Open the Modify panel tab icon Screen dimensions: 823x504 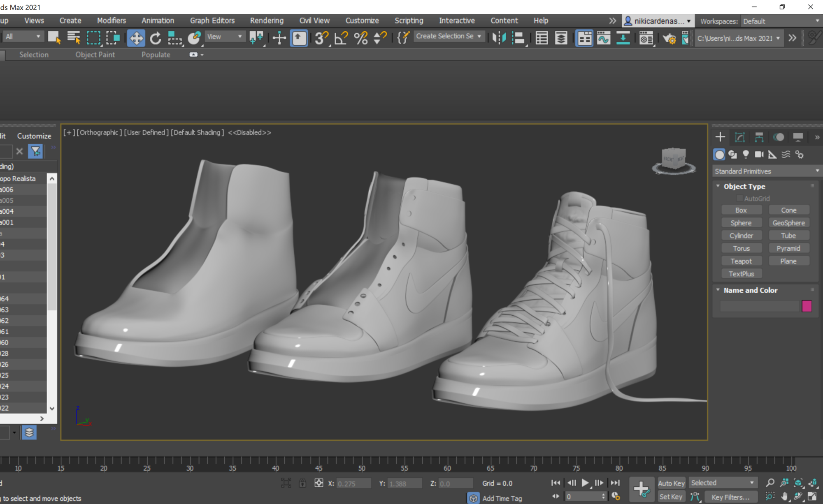point(739,137)
